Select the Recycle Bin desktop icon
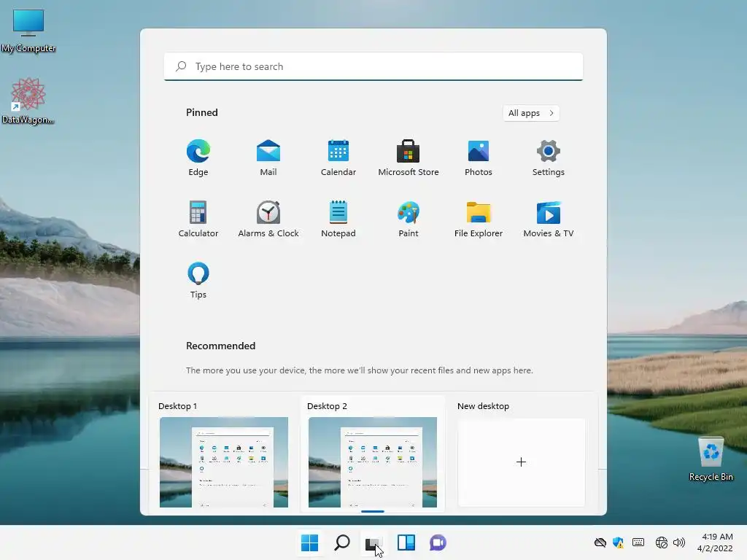Screen dimensions: 747x560 711,459
